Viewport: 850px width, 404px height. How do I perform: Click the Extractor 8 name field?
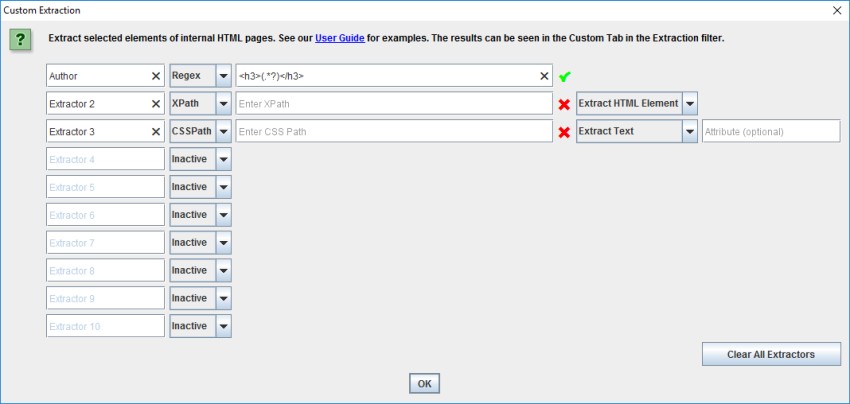(105, 271)
